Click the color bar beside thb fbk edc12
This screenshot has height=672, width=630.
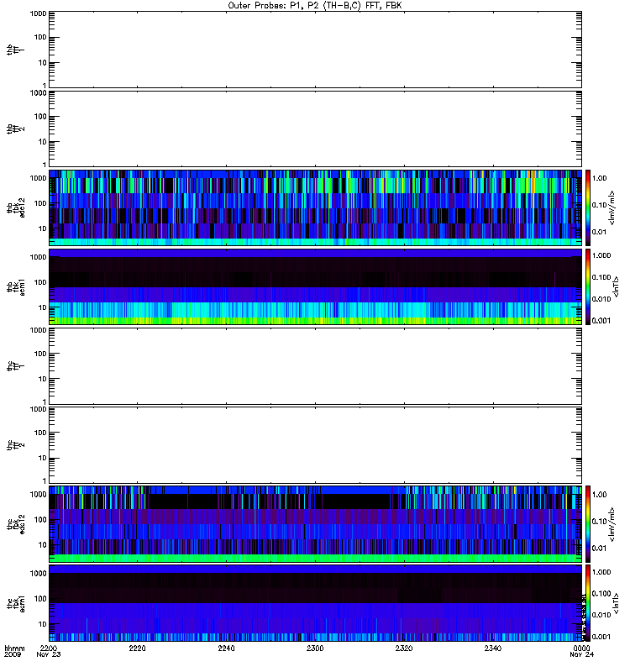588,207
